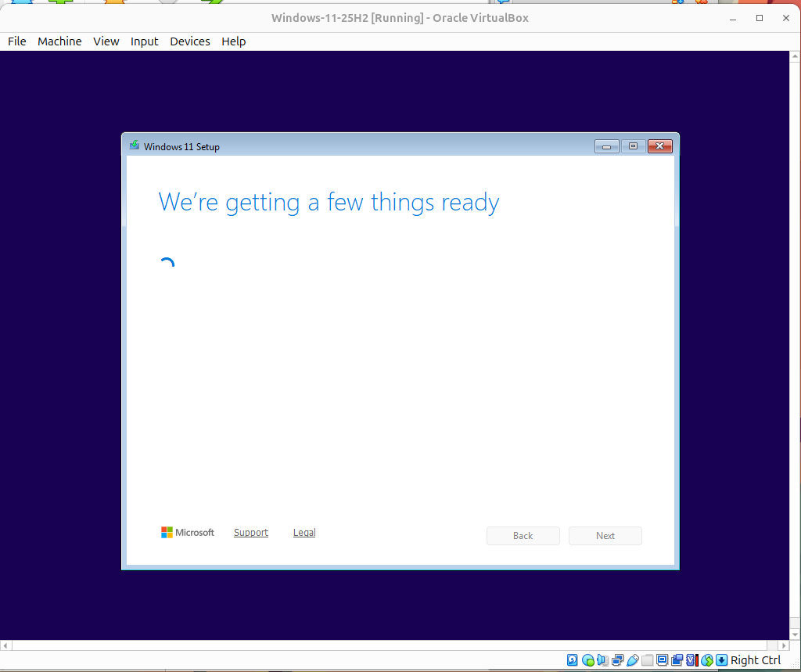
Task: Click the mouse integration status icon
Action: coord(706,659)
